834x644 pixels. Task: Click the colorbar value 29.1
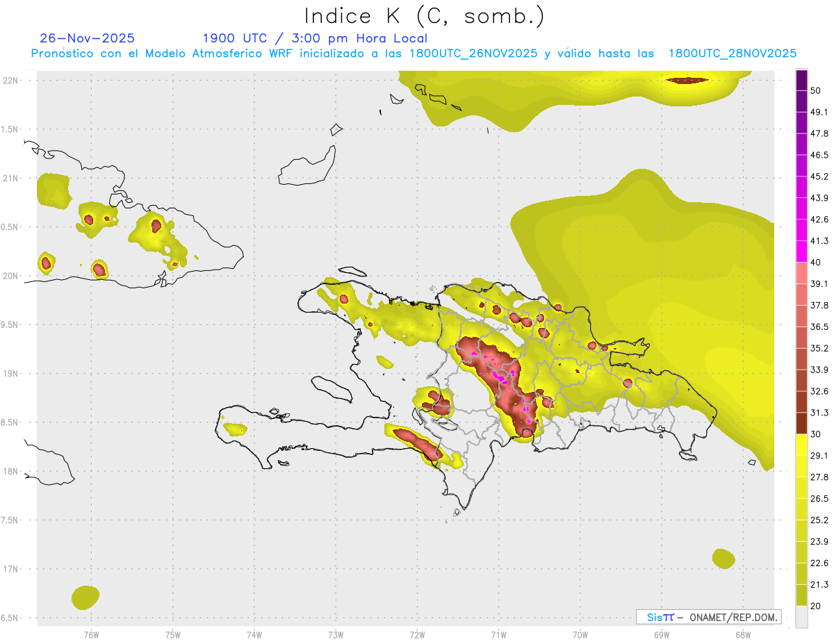click(819, 456)
